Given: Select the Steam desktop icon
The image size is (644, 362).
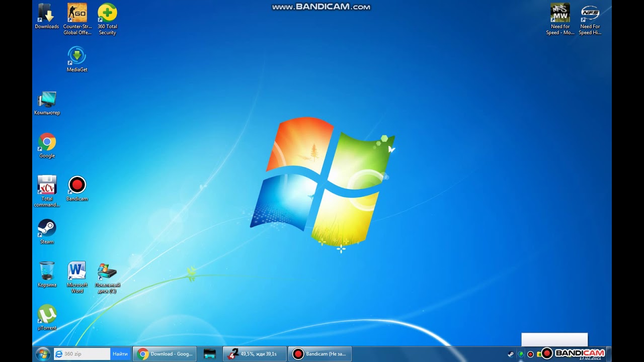Looking at the screenshot, I should pyautogui.click(x=47, y=232).
